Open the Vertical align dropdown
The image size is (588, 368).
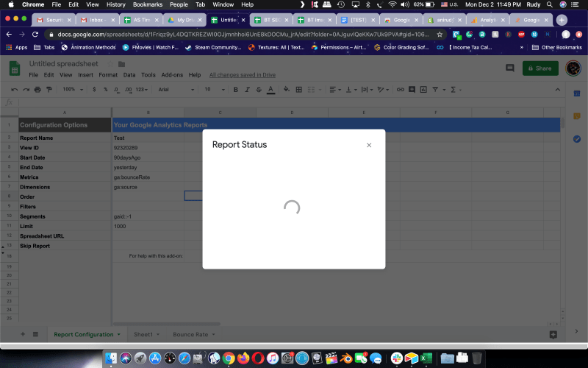pos(351,89)
